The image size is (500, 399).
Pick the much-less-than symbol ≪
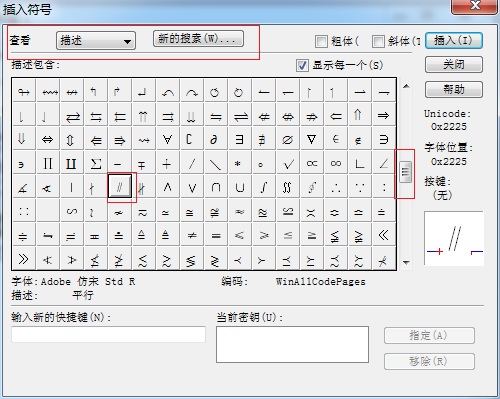[383, 235]
